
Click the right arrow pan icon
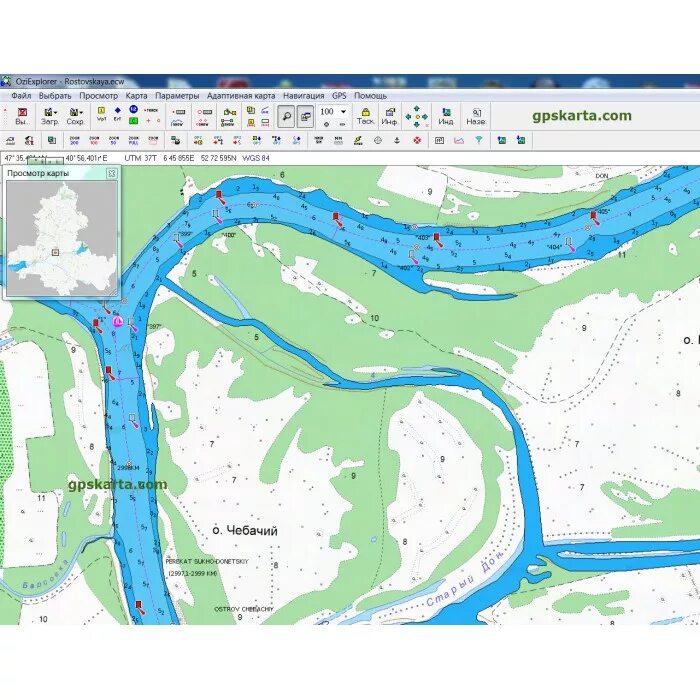(x=425, y=117)
